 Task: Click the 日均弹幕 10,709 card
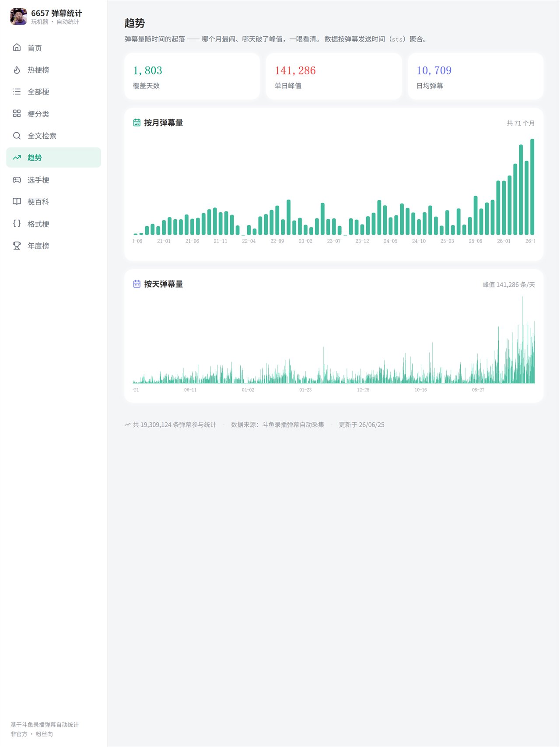click(x=476, y=76)
